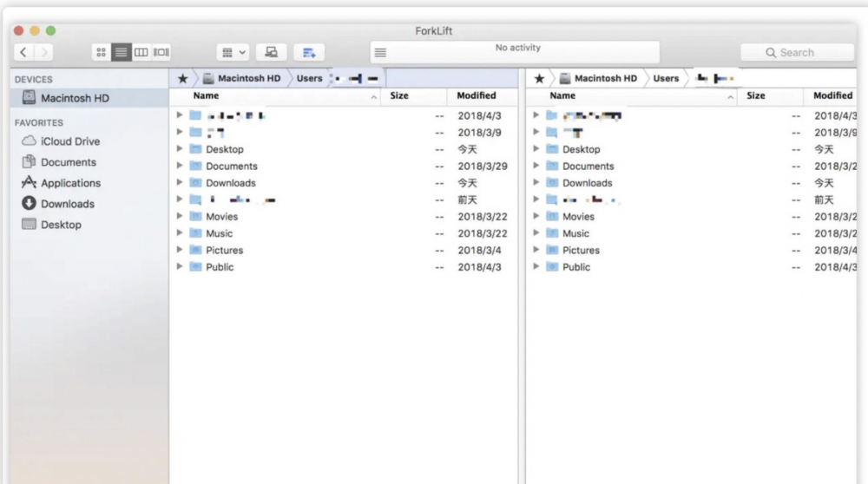Select Desktop folder icon in left pane
The height and width of the screenshot is (484, 868).
(x=195, y=149)
